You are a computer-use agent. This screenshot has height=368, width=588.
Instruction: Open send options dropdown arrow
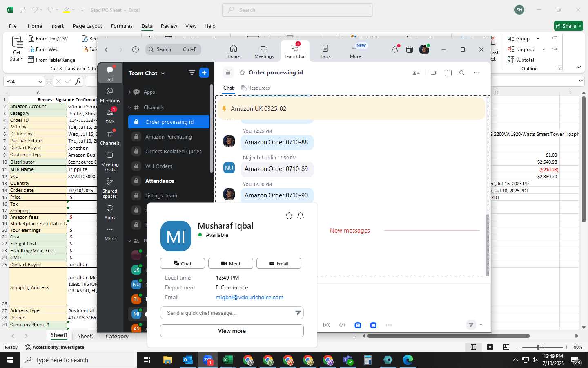pyautogui.click(x=481, y=325)
